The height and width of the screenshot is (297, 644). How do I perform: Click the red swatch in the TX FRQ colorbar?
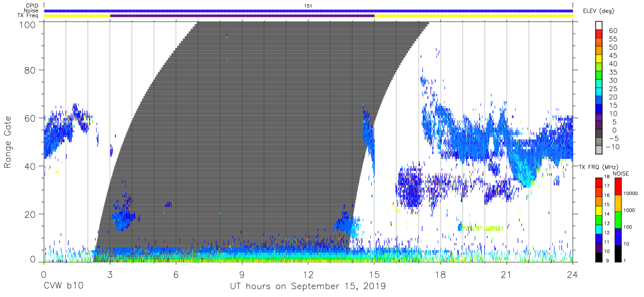(x=598, y=182)
